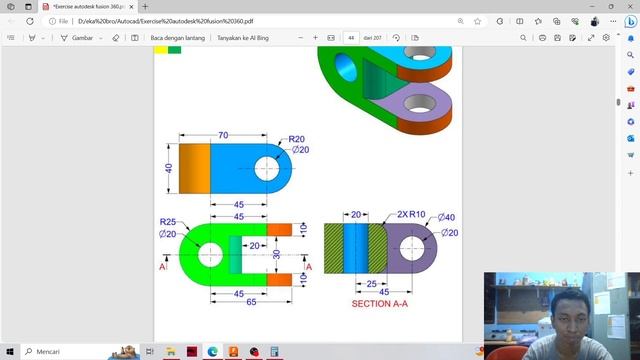Zoom in the PDF view
Image resolution: width=640 pixels, height=360 pixels.
click(x=315, y=38)
